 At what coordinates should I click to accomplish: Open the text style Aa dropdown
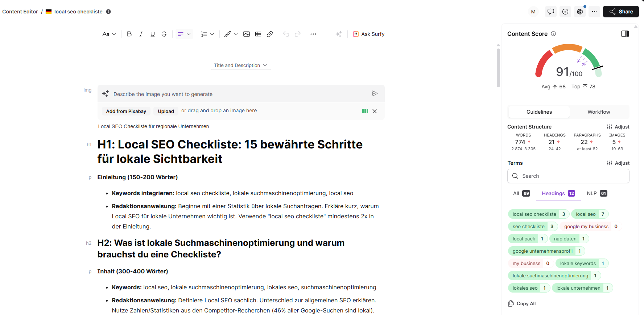(109, 34)
